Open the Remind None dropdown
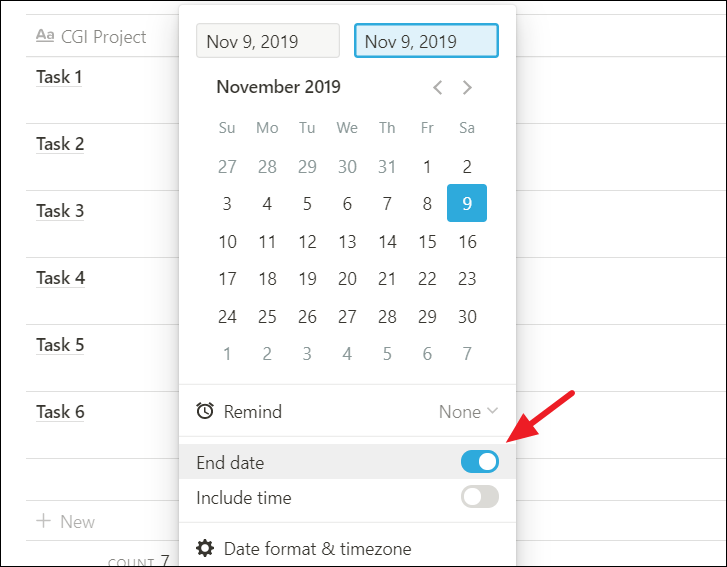The height and width of the screenshot is (567, 727). point(468,411)
